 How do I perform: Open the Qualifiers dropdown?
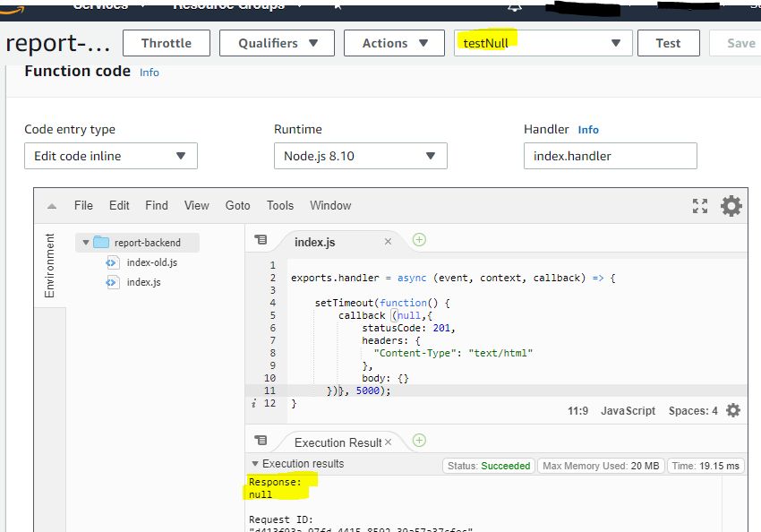click(x=277, y=43)
